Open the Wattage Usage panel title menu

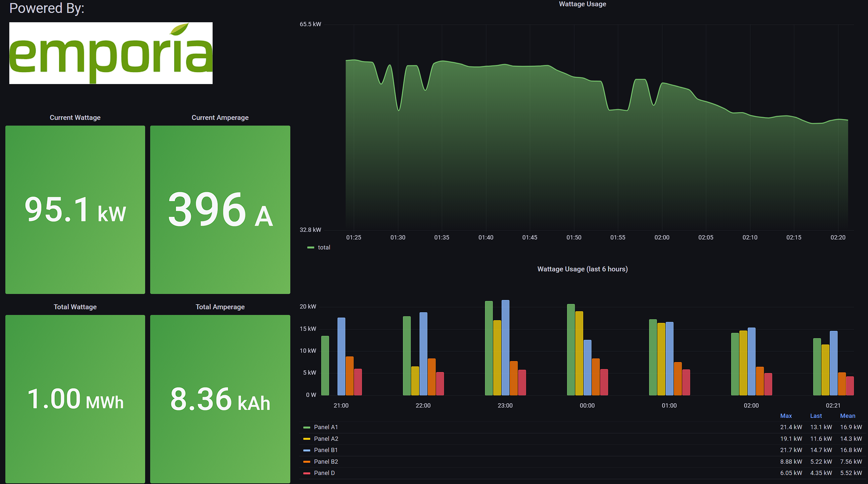pyautogui.click(x=582, y=4)
